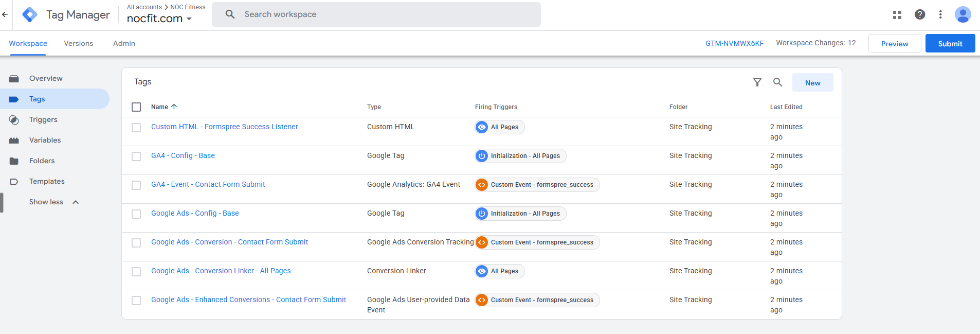Click the filter funnel icon in Tags
This screenshot has height=334, width=980.
[757, 82]
